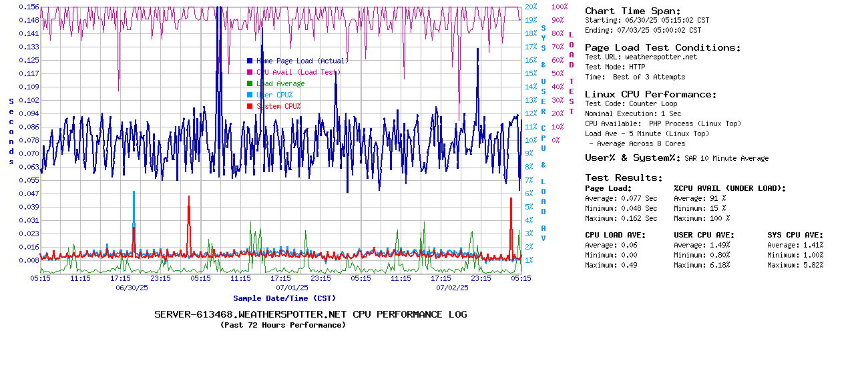Click the 20% label on right CPU axis
Screen dimensions: 868x367
tap(531, 7)
